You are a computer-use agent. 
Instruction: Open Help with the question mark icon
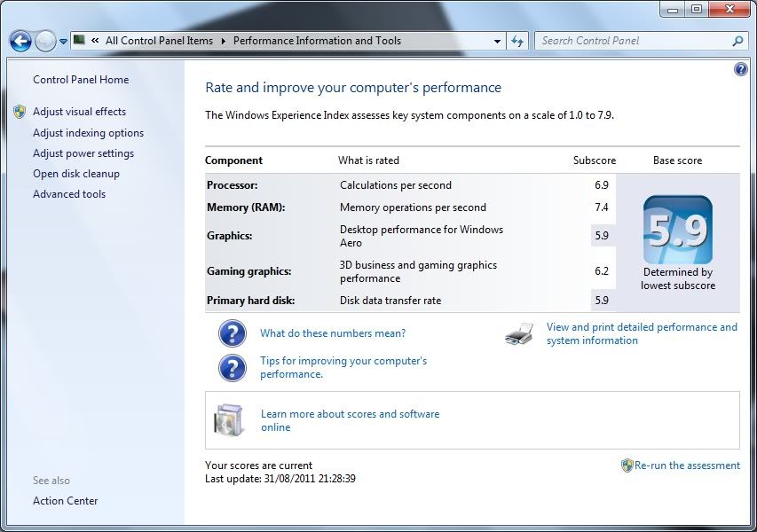pos(740,69)
